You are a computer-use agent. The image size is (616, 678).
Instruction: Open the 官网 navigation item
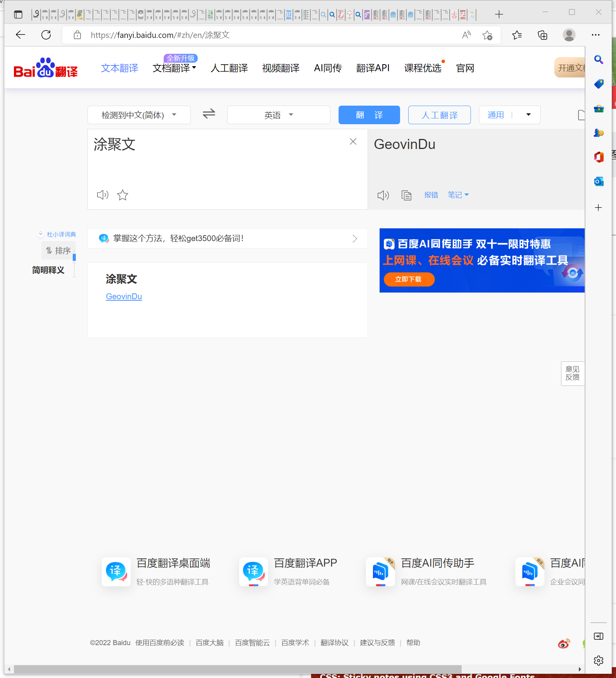[x=465, y=68]
